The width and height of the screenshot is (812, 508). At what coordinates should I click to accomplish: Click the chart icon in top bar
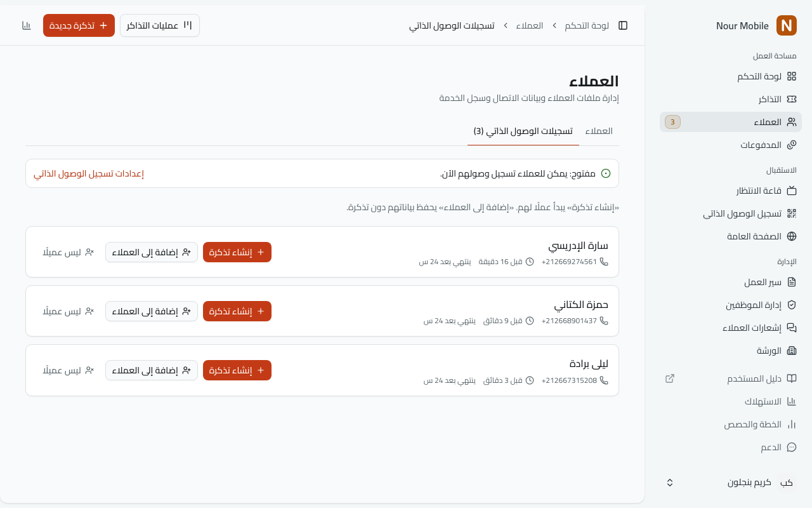[x=27, y=25]
